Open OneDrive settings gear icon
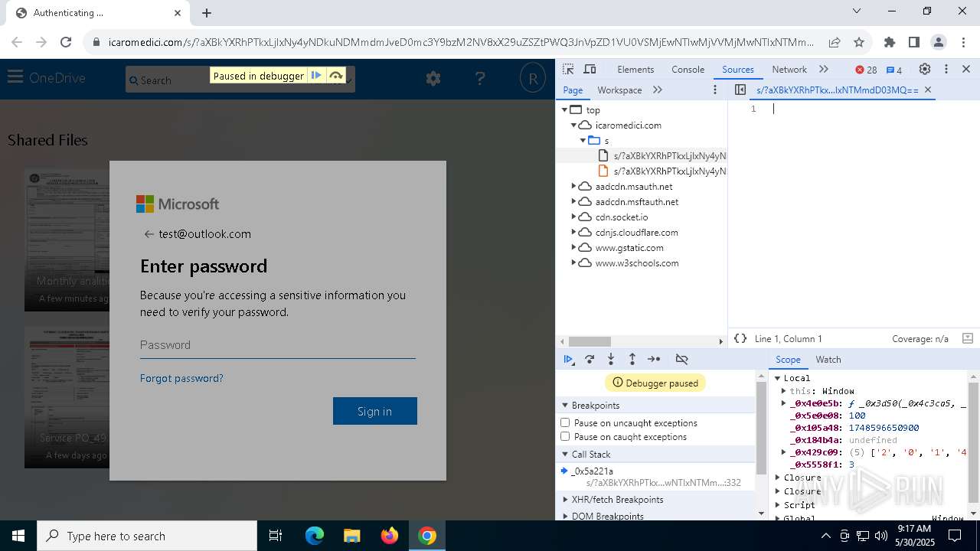The image size is (980, 551). tap(433, 78)
